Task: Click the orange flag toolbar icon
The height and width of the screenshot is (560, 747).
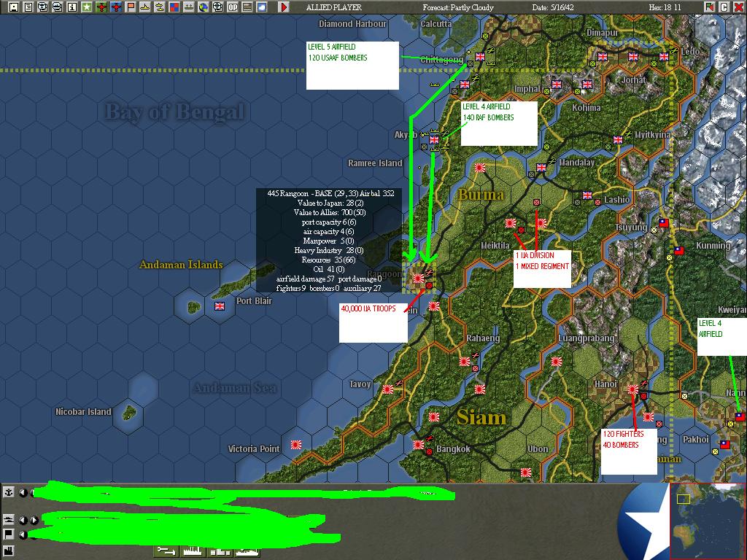Action: click(x=131, y=7)
